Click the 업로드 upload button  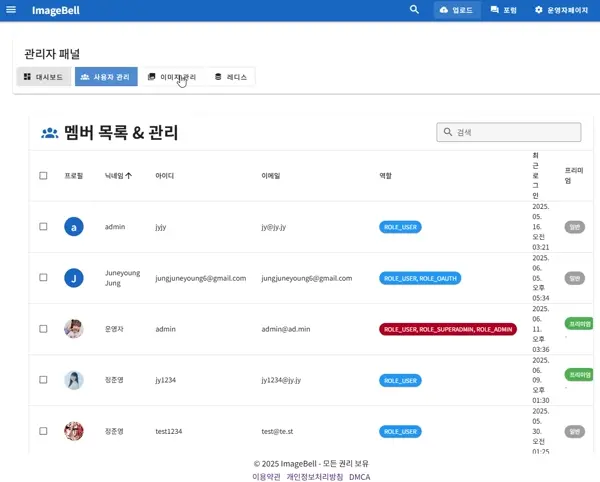pyautogui.click(x=457, y=10)
